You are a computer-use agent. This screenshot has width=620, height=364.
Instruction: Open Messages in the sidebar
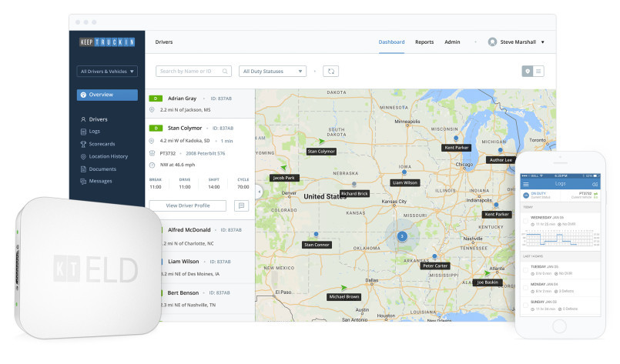click(x=96, y=182)
